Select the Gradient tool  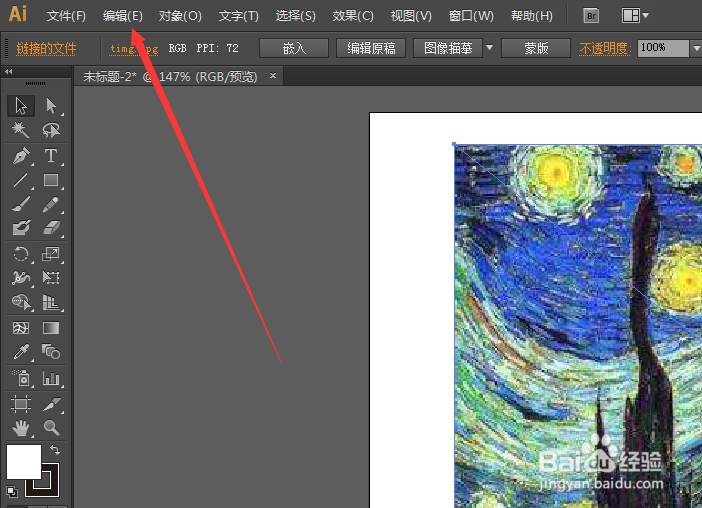pos(51,328)
